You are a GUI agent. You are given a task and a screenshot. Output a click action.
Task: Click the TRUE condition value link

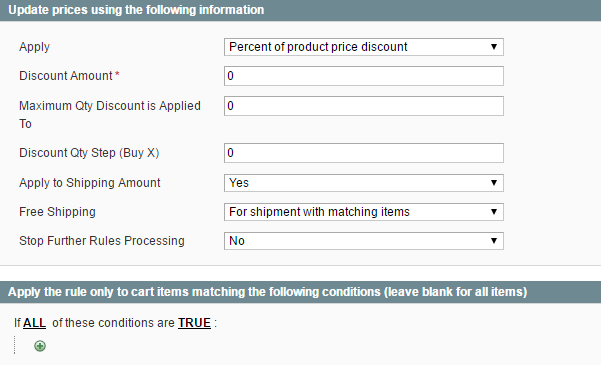point(194,323)
